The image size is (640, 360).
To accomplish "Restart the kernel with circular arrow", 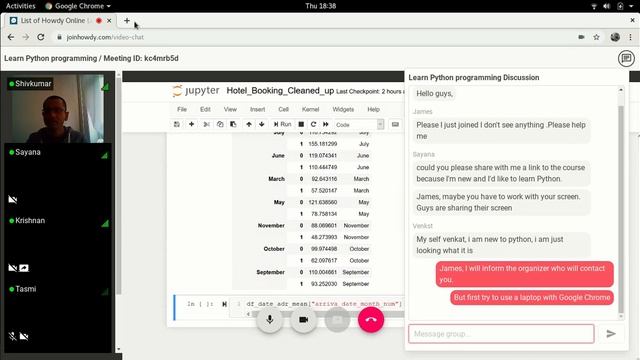I will pyautogui.click(x=313, y=124).
